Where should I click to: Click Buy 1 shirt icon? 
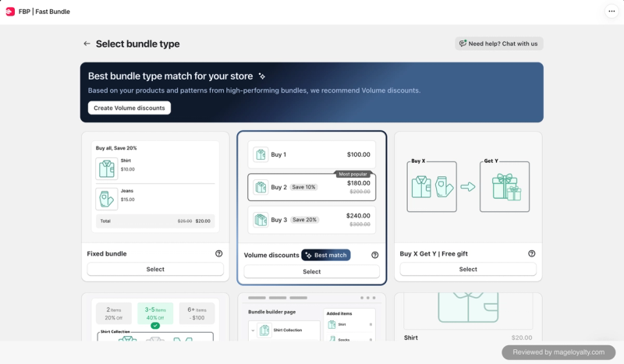tap(261, 154)
